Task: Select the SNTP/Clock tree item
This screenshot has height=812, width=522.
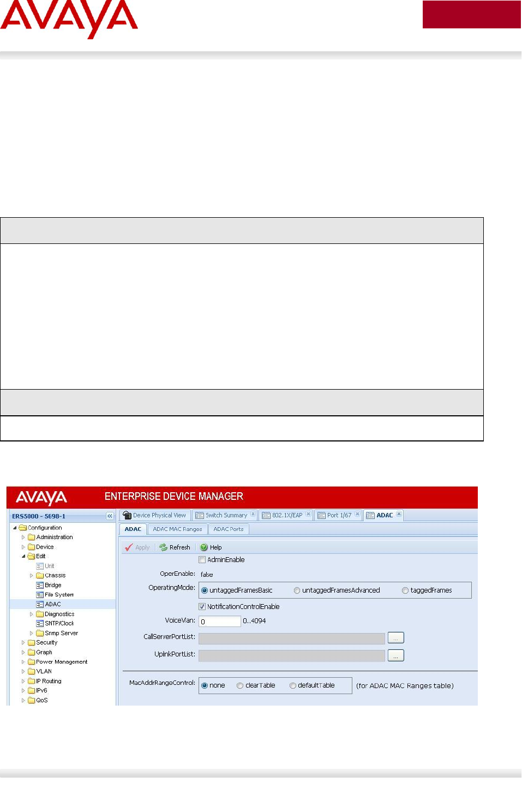Action: (x=59, y=623)
